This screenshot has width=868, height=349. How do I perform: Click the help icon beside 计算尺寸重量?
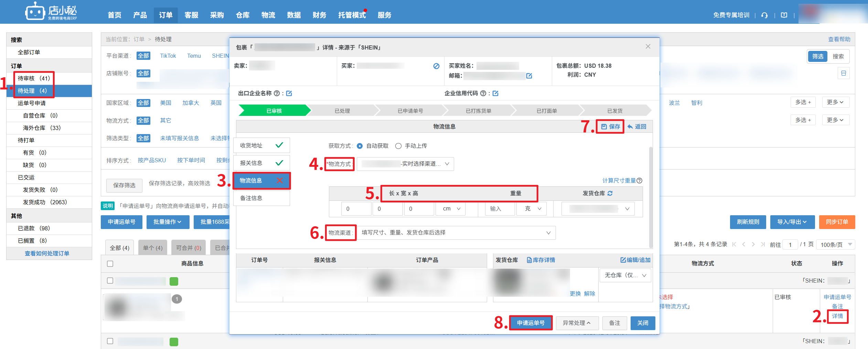[x=640, y=181]
